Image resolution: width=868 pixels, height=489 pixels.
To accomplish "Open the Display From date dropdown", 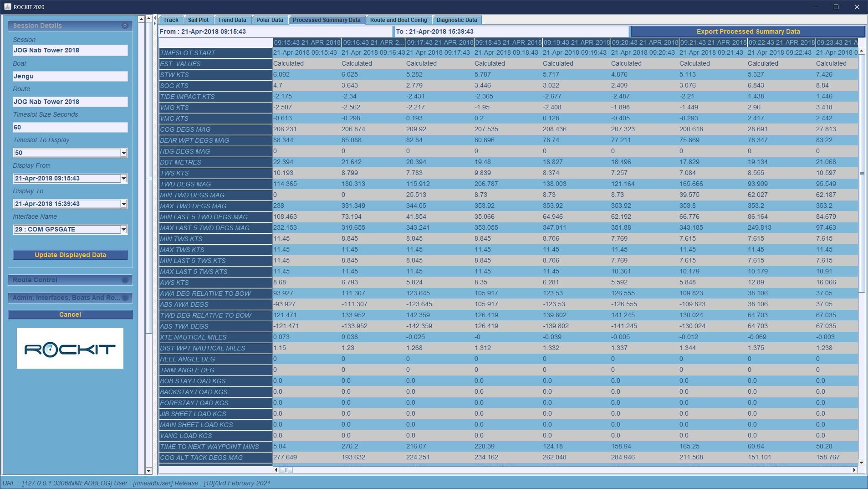I will 123,179.
